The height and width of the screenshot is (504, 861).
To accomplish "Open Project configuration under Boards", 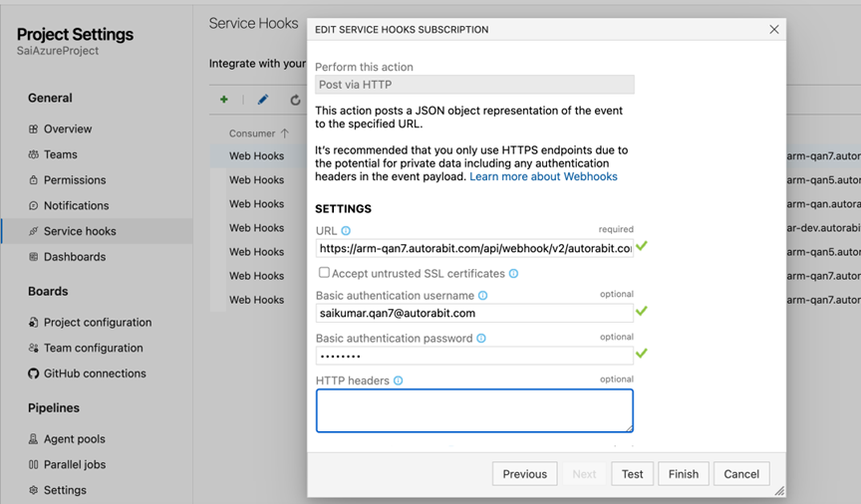I will coord(97,323).
